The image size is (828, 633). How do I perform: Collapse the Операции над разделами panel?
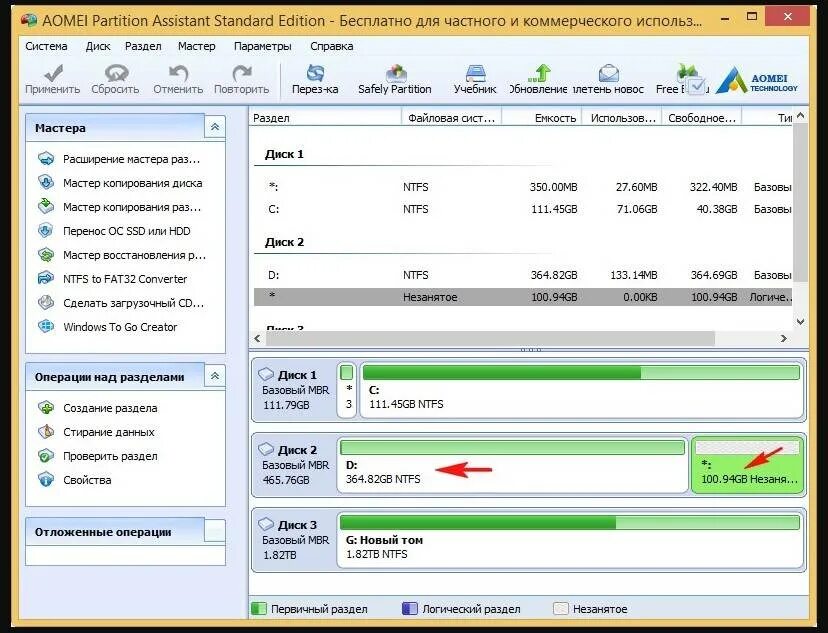point(215,376)
